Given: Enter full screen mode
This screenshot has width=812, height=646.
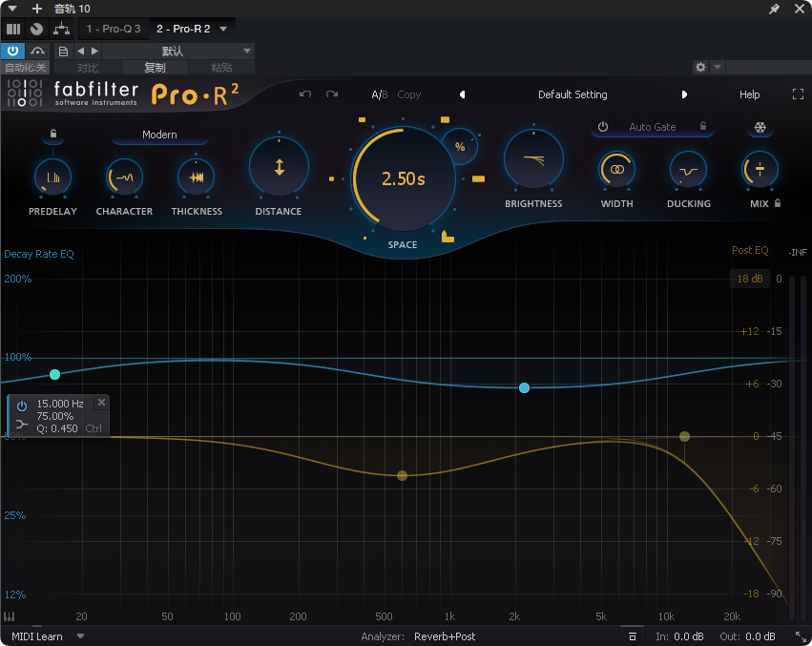Looking at the screenshot, I should pos(798,94).
